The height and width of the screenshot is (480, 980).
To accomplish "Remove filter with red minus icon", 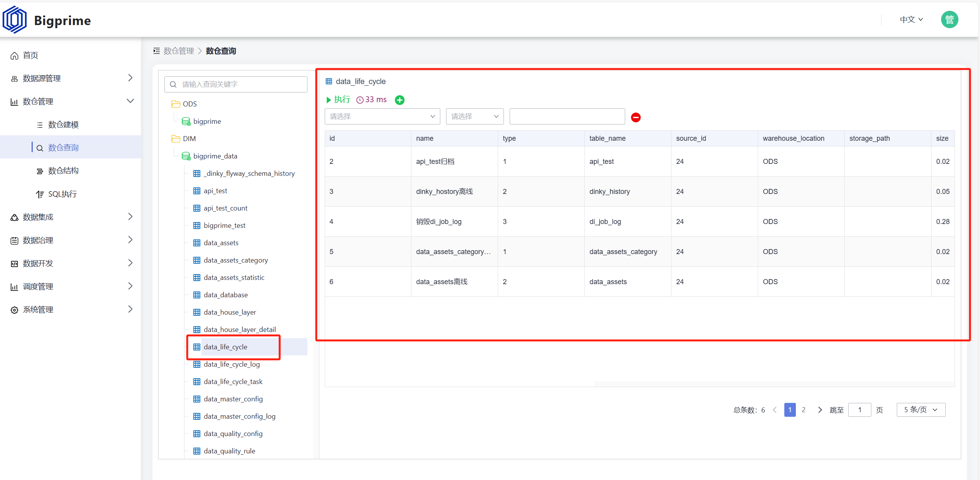I will 636,117.
